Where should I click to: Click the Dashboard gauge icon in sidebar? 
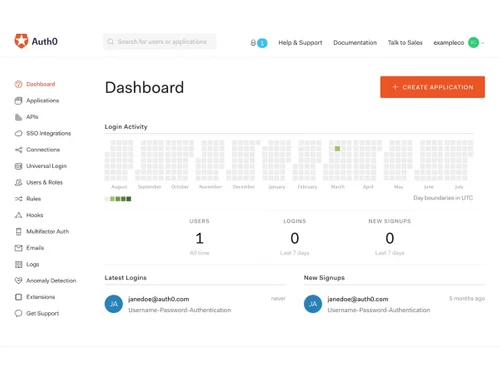[x=18, y=84]
